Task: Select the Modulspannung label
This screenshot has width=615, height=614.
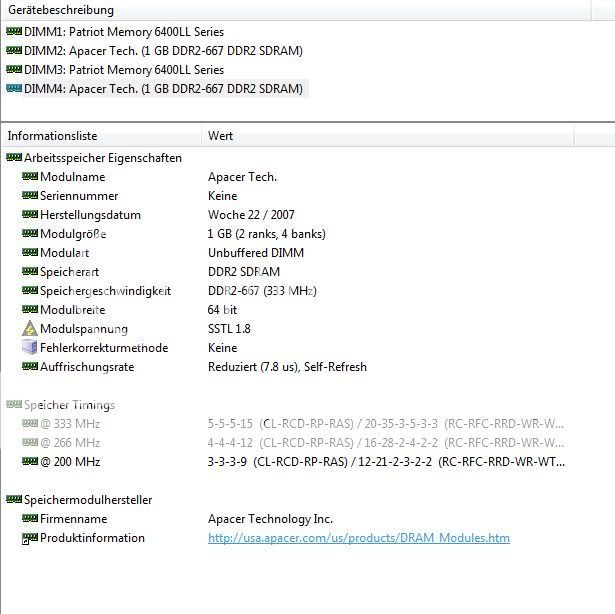Action: [x=84, y=329]
